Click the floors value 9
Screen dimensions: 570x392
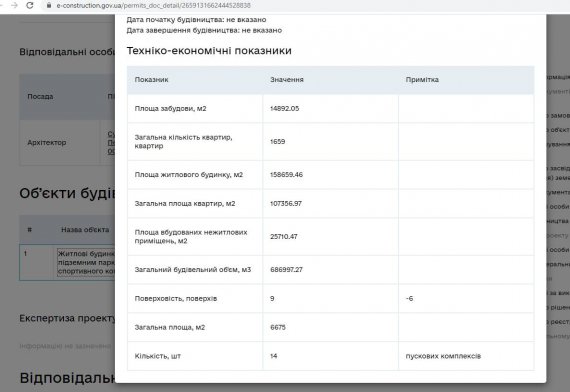tap(272, 298)
